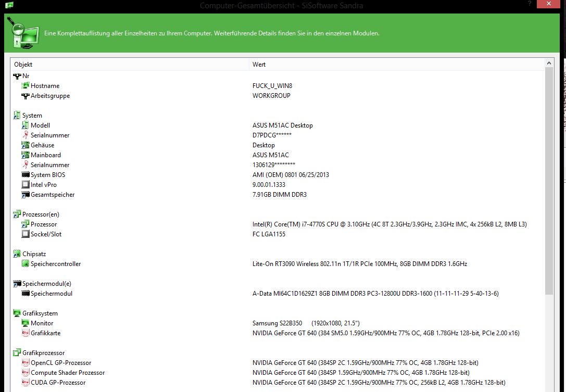Image resolution: width=566 pixels, height=392 pixels.
Task: Select the Gesamtspeicher row
Action: (x=52, y=195)
